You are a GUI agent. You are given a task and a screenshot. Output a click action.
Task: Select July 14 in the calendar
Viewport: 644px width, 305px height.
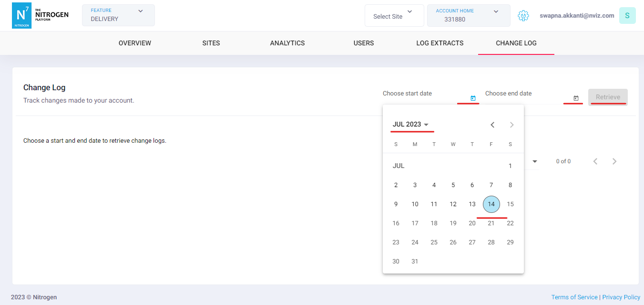(x=491, y=204)
